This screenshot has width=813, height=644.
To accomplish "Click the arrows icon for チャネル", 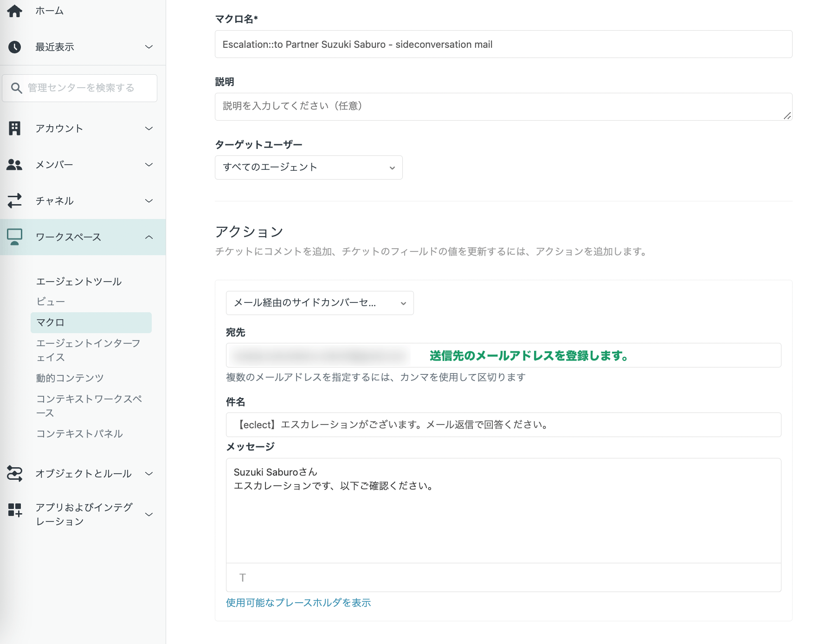I will tap(14, 200).
